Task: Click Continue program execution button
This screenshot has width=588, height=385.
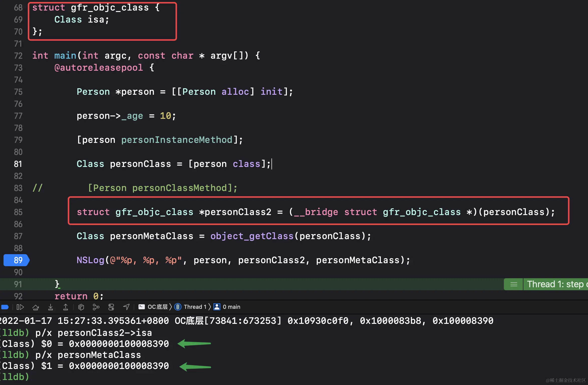Action: tap(20, 307)
